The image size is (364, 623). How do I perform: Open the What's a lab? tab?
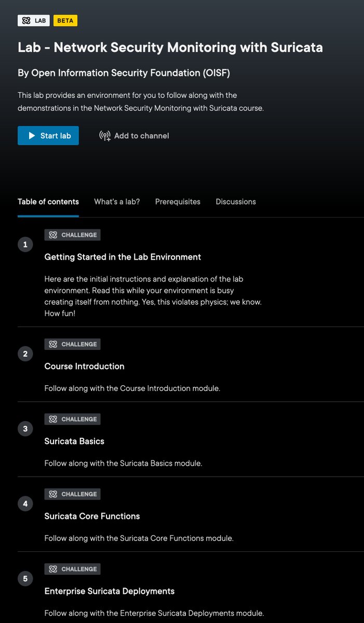coord(117,201)
